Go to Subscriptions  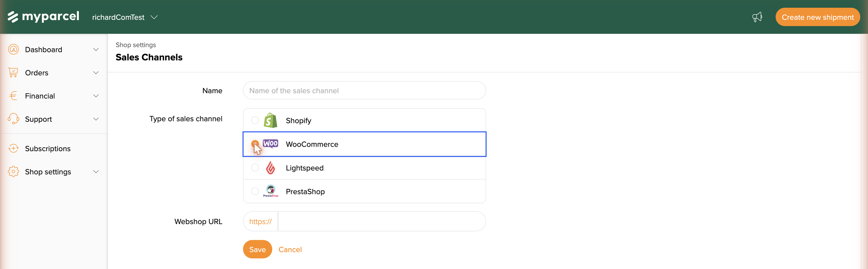tap(54, 149)
